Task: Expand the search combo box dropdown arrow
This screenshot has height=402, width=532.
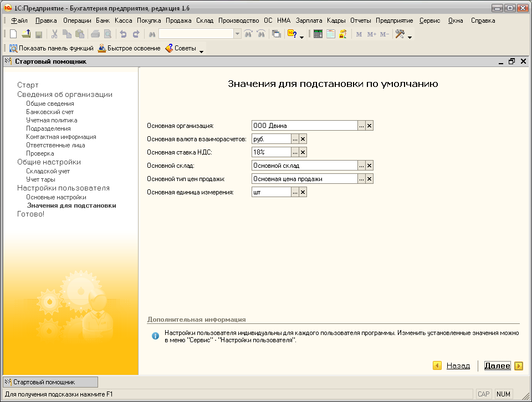Action: coord(238,34)
